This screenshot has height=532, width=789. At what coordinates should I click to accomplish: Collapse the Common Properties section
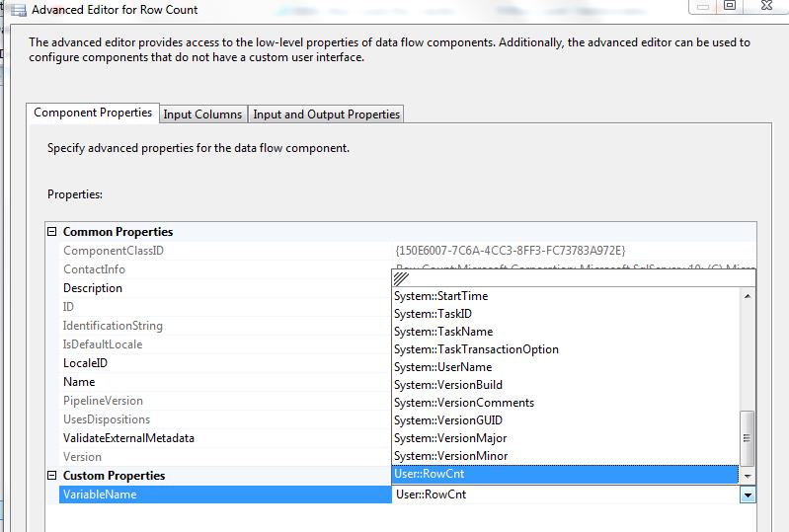point(52,232)
